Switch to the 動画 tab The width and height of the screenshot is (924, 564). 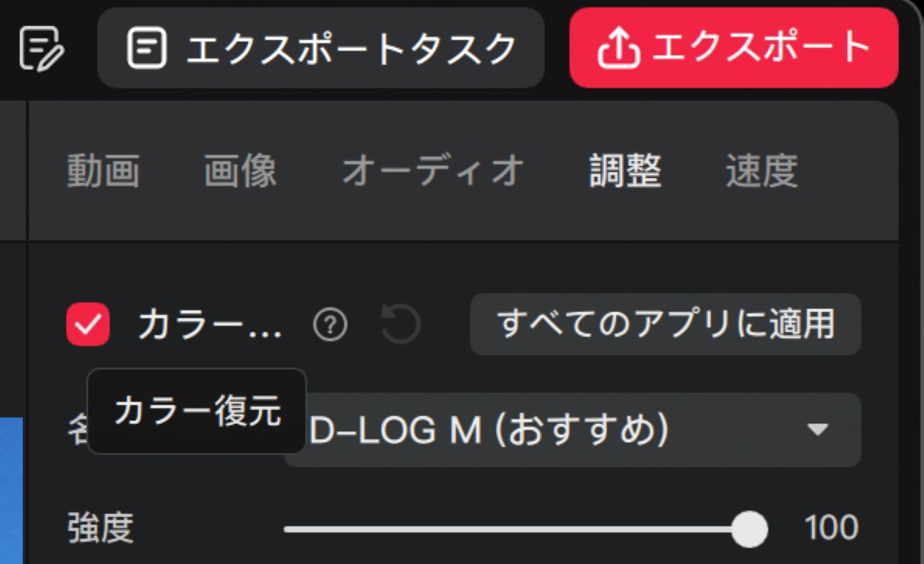pos(103,171)
